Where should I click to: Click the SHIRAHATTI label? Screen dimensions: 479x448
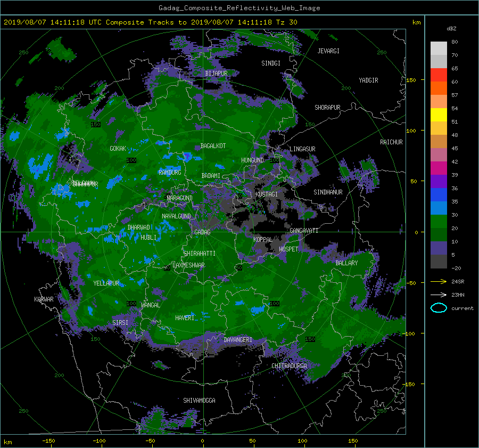tap(200, 254)
